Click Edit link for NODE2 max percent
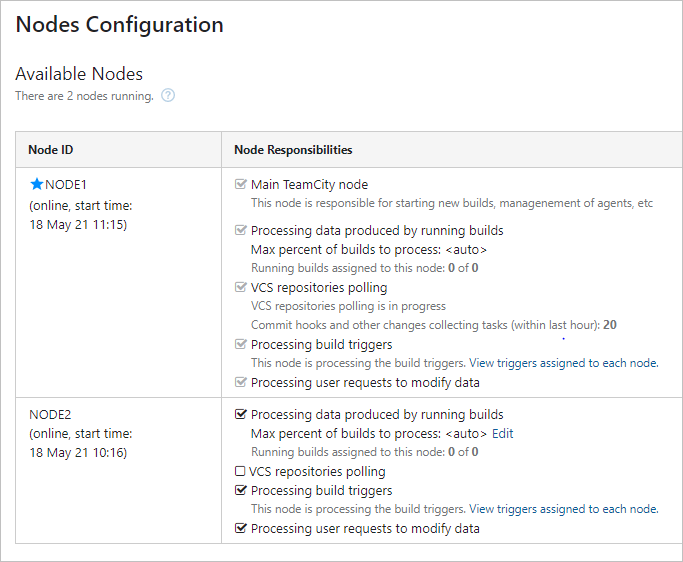This screenshot has width=683, height=562. 502,434
